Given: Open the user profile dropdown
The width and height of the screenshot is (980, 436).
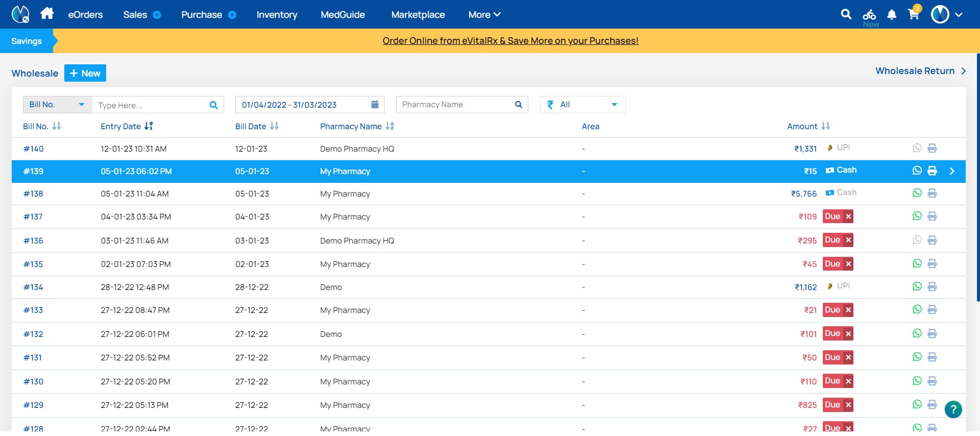Looking at the screenshot, I should pyautogui.click(x=947, y=14).
